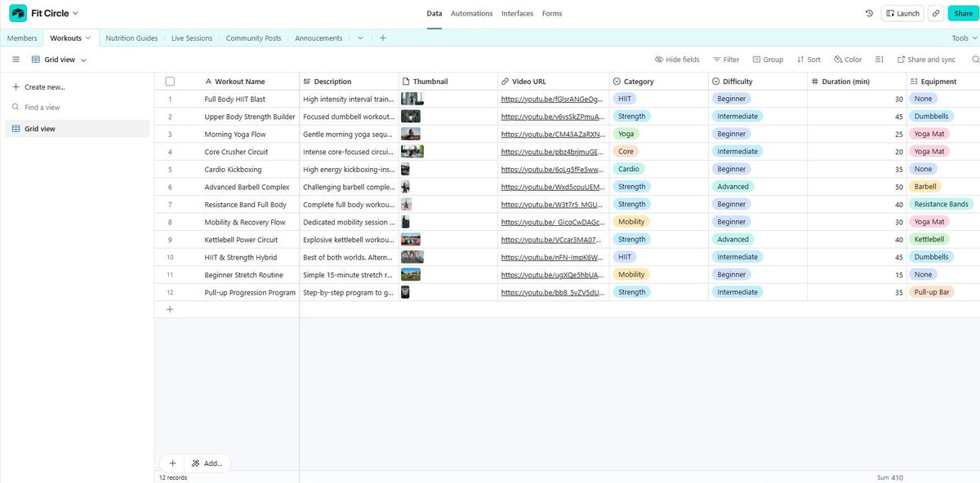Open the Group toolbar item

[768, 60]
